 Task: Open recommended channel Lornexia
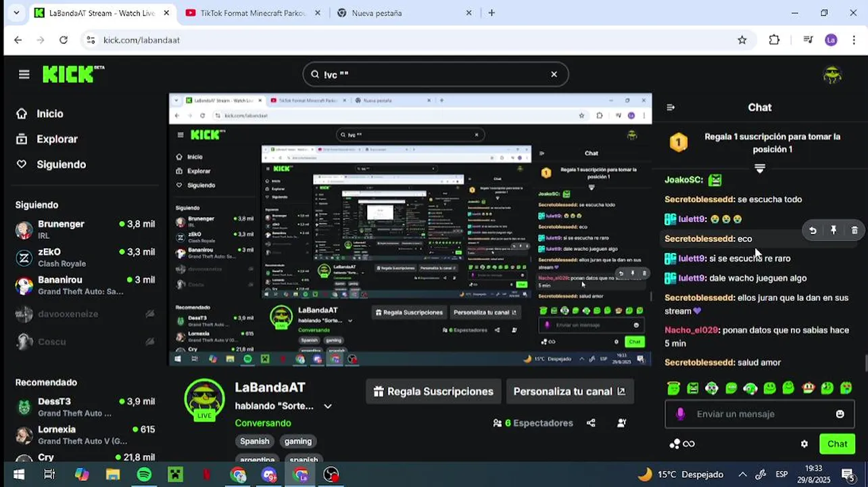(x=85, y=435)
